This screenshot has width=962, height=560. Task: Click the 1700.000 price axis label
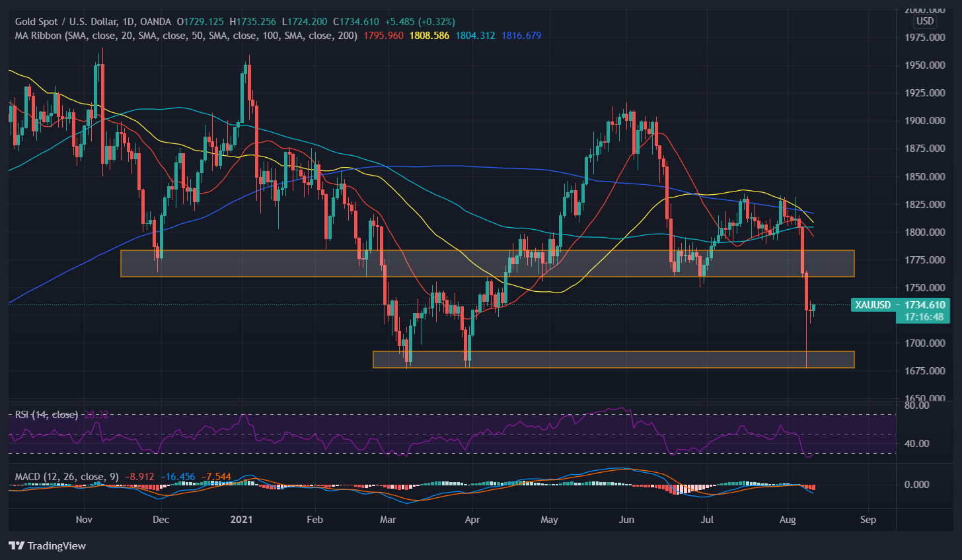(924, 343)
